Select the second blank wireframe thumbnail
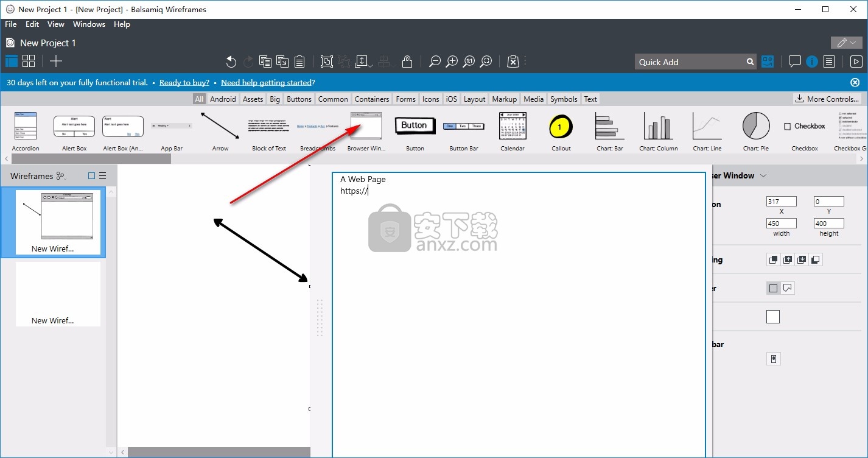The image size is (868, 458). click(x=57, y=294)
